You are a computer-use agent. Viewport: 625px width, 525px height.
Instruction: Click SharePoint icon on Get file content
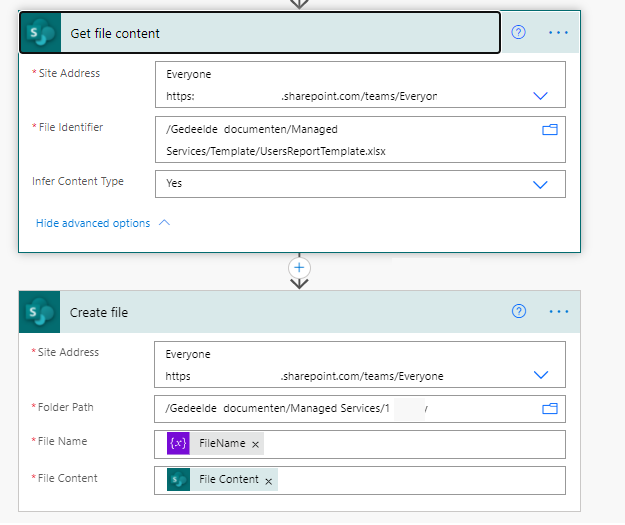pos(41,33)
